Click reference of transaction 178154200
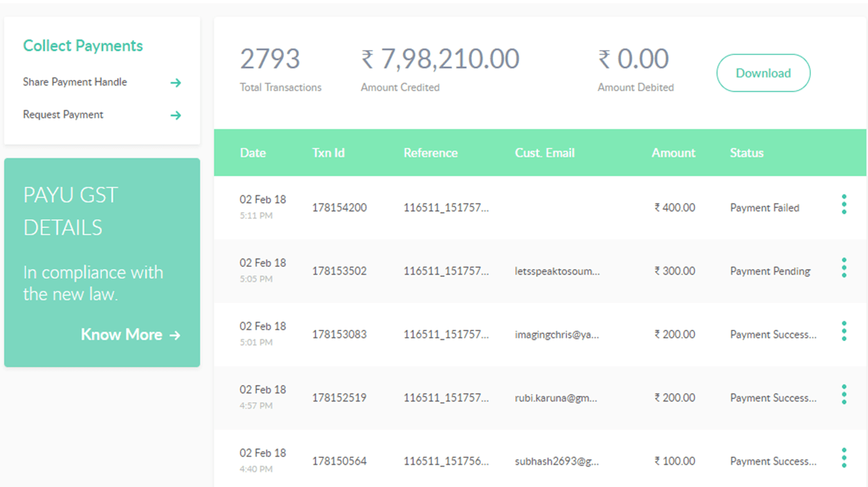Screen dimensions: 868x487 446,207
